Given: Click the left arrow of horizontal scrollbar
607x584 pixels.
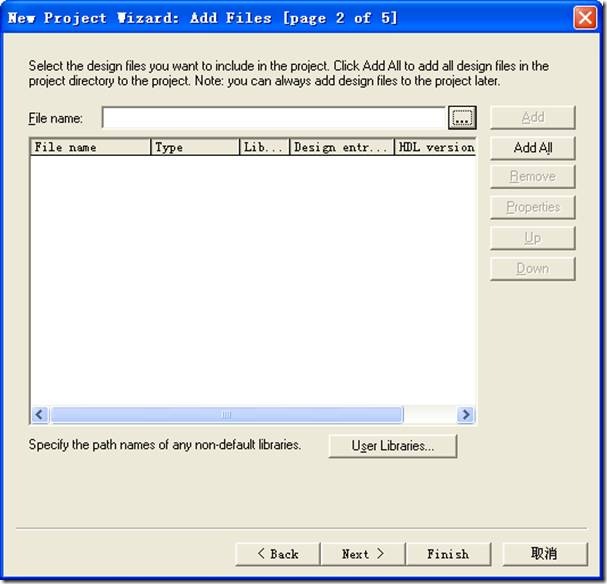Looking at the screenshot, I should (x=40, y=414).
